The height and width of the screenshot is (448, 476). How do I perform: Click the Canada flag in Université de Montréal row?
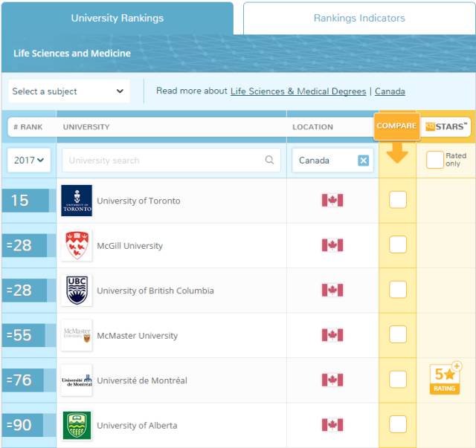[332, 380]
